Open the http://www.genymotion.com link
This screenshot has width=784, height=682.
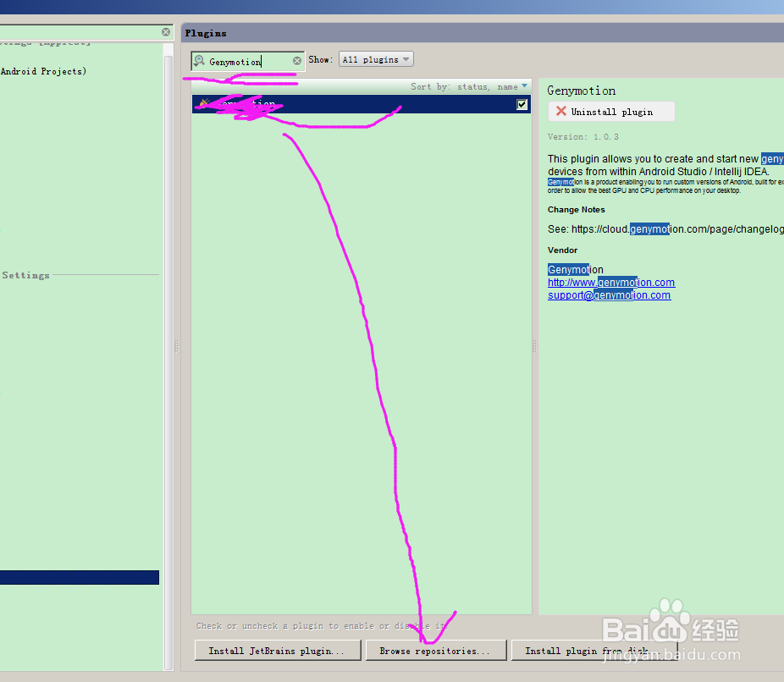tap(611, 283)
